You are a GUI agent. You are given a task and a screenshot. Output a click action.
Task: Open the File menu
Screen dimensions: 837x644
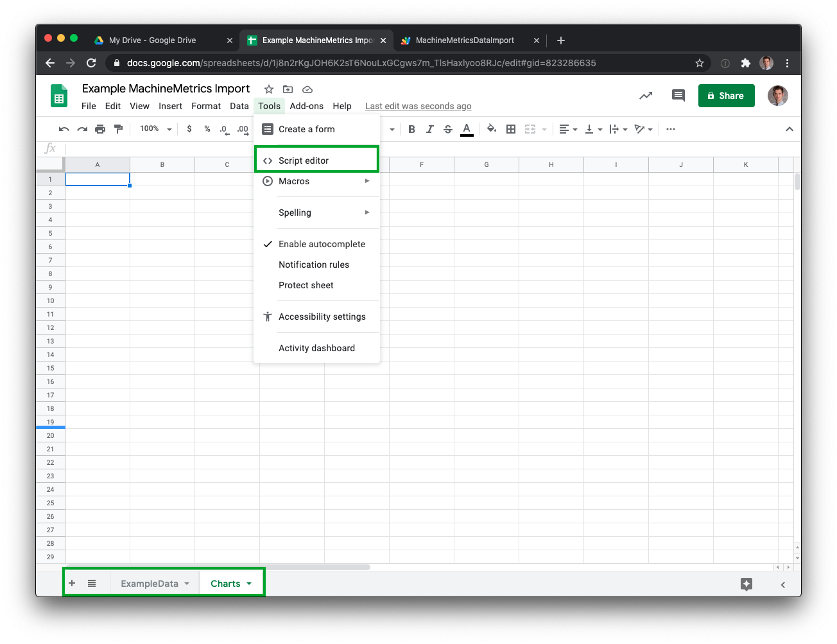coord(89,106)
